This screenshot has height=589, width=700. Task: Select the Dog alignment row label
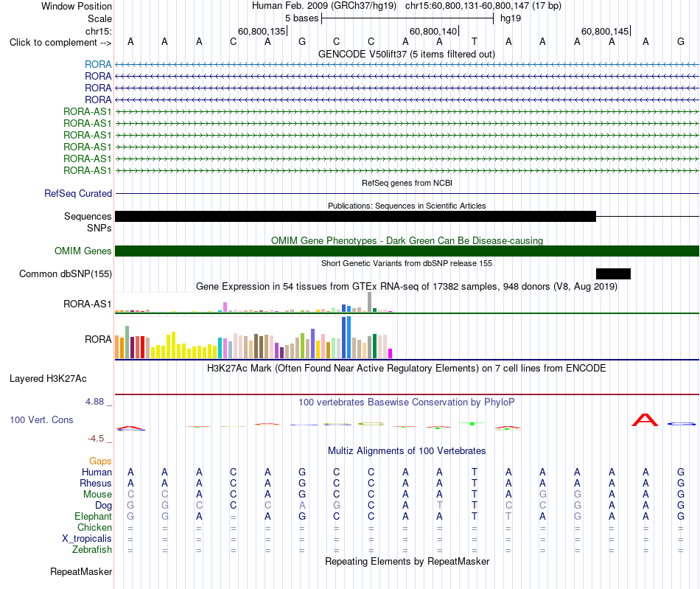(x=103, y=506)
